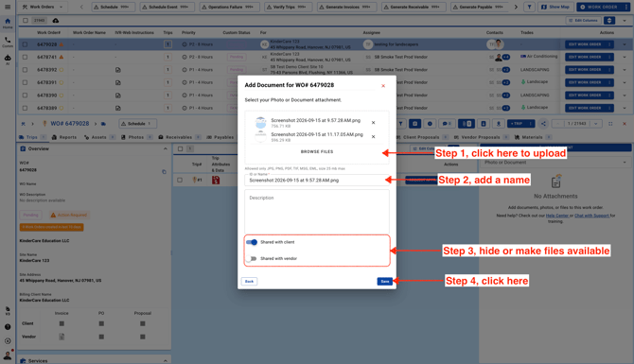Open the filter funnel icon in top bar
This screenshot has width=634, height=364.
point(529,7)
